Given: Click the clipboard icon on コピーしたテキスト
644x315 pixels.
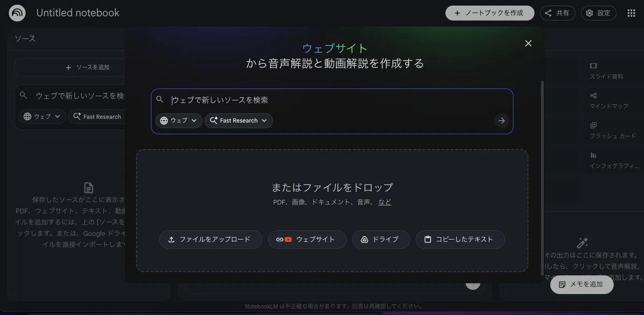Looking at the screenshot, I should click(428, 239).
